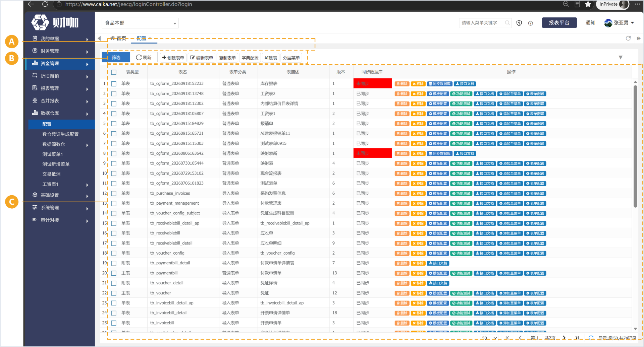Click the 创建表单 button
Screen dimensions: 644x347
(173, 58)
